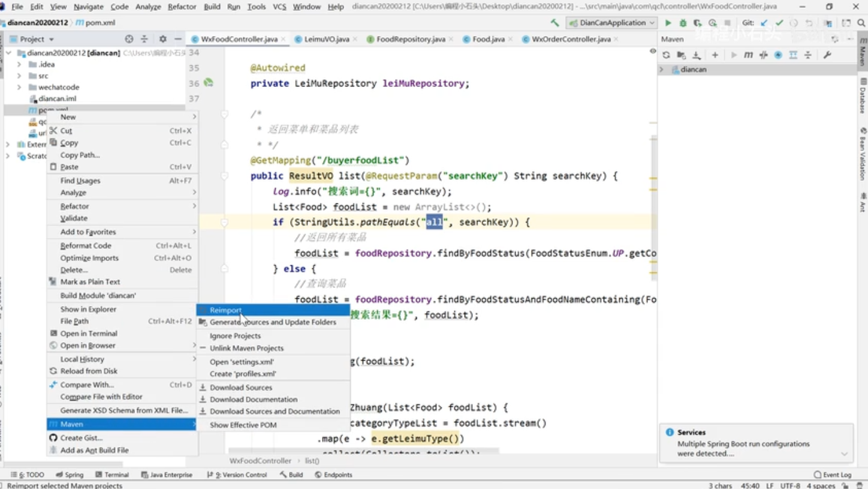This screenshot has height=489, width=868.
Task: Toggle Maven offline mode icon
Action: tap(763, 55)
